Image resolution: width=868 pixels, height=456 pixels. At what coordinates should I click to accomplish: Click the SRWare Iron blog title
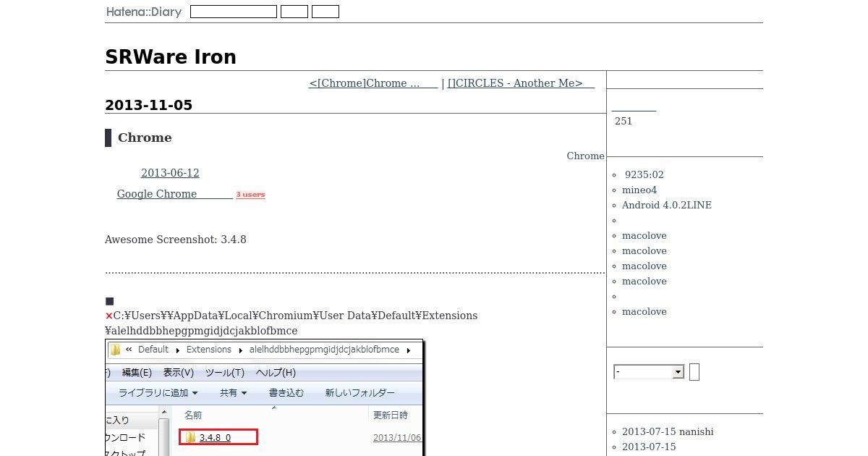click(171, 57)
